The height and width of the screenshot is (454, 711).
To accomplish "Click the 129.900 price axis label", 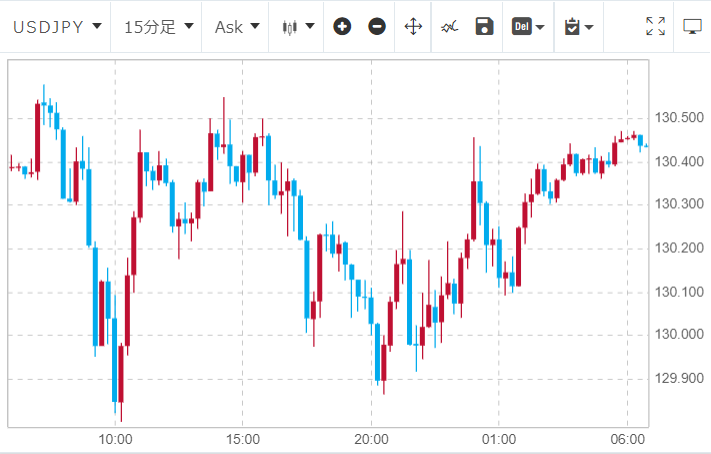I will (x=678, y=378).
